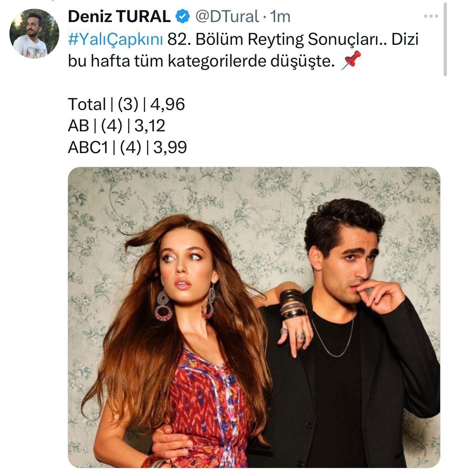Click the 1m tweet timestamp

click(281, 16)
